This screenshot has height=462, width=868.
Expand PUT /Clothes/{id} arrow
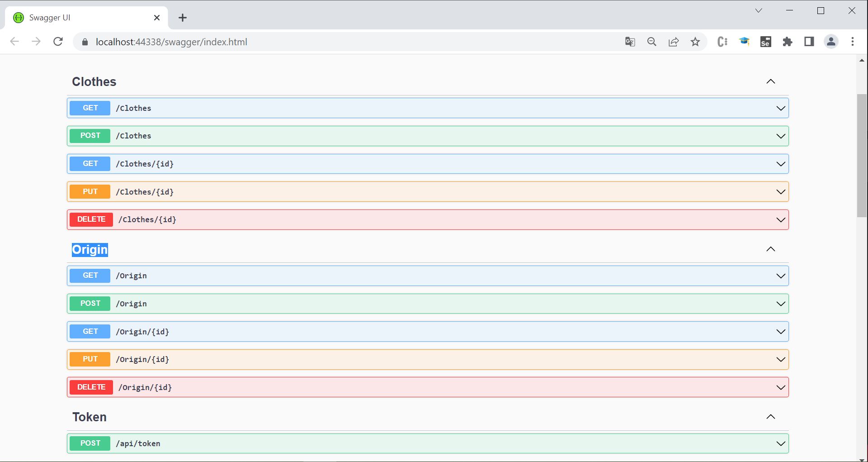[781, 192]
